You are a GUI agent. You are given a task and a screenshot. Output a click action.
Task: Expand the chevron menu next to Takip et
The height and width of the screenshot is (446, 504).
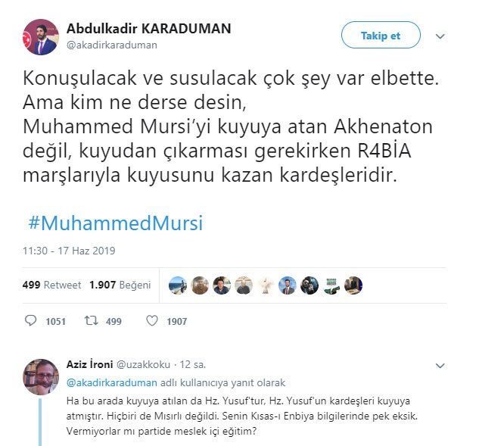(x=440, y=36)
